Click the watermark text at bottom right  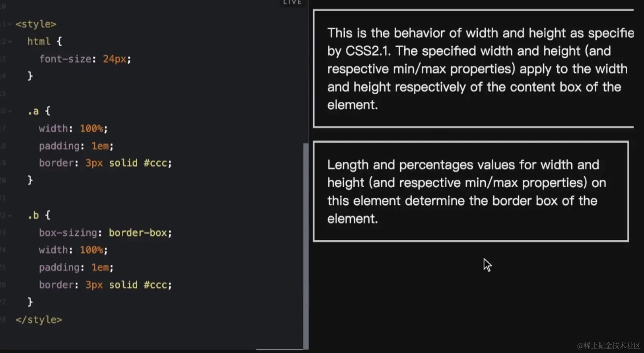[609, 345]
